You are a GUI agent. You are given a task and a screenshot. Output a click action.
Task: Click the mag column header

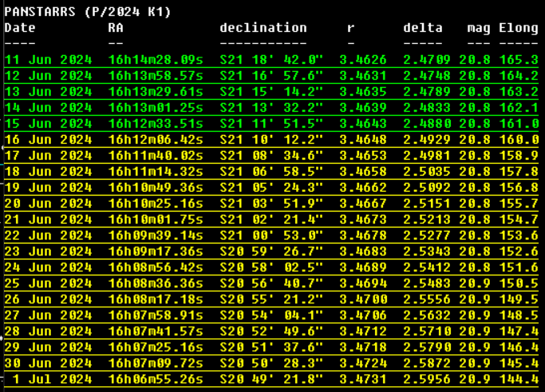(x=479, y=28)
